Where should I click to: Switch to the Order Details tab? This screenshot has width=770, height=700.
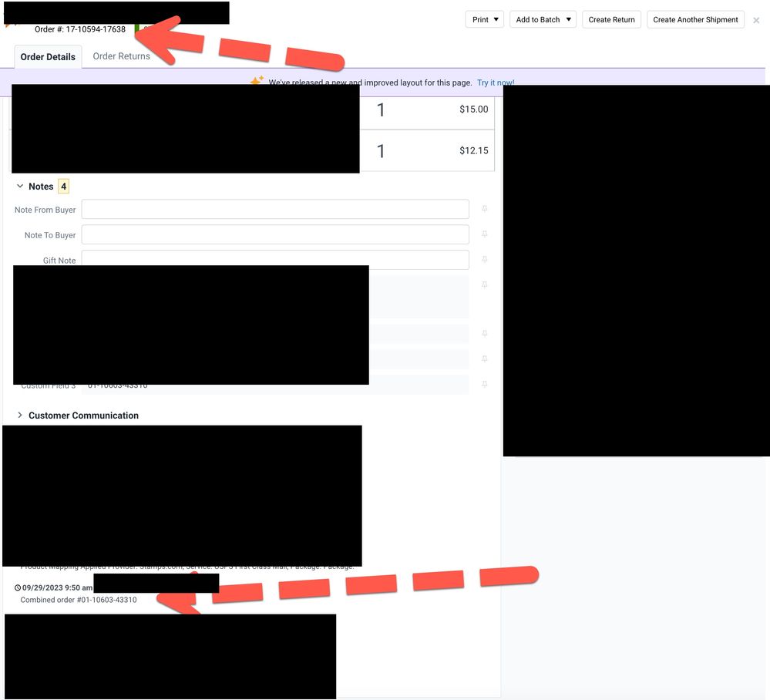[48, 57]
